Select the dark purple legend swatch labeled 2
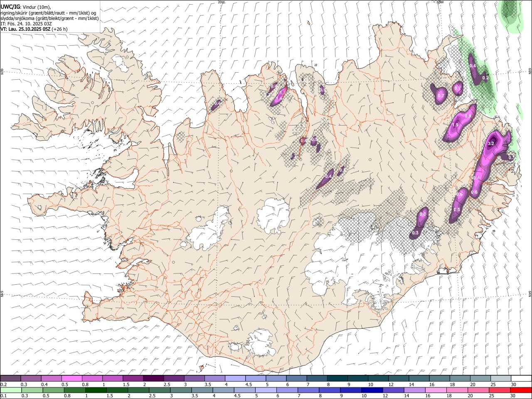The height and width of the screenshot is (399, 532). 153,378
